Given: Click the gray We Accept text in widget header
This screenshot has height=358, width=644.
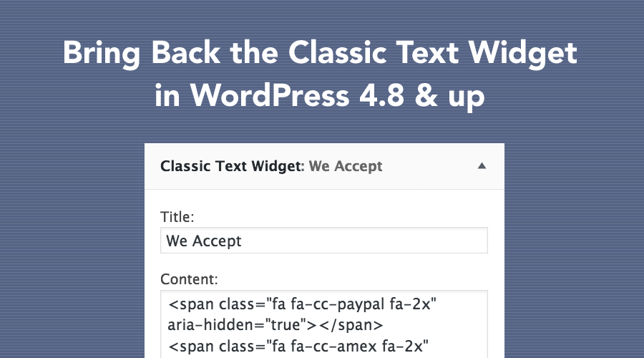Looking at the screenshot, I should 346,166.
